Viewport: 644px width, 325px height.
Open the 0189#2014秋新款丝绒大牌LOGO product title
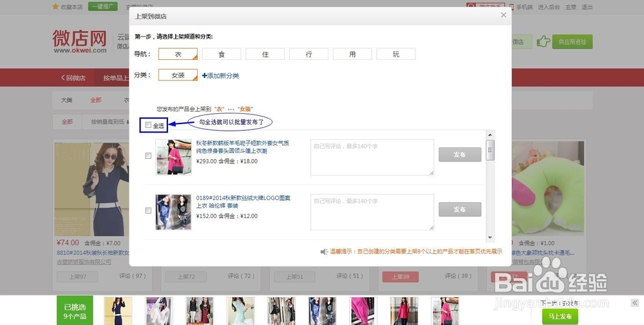243,202
